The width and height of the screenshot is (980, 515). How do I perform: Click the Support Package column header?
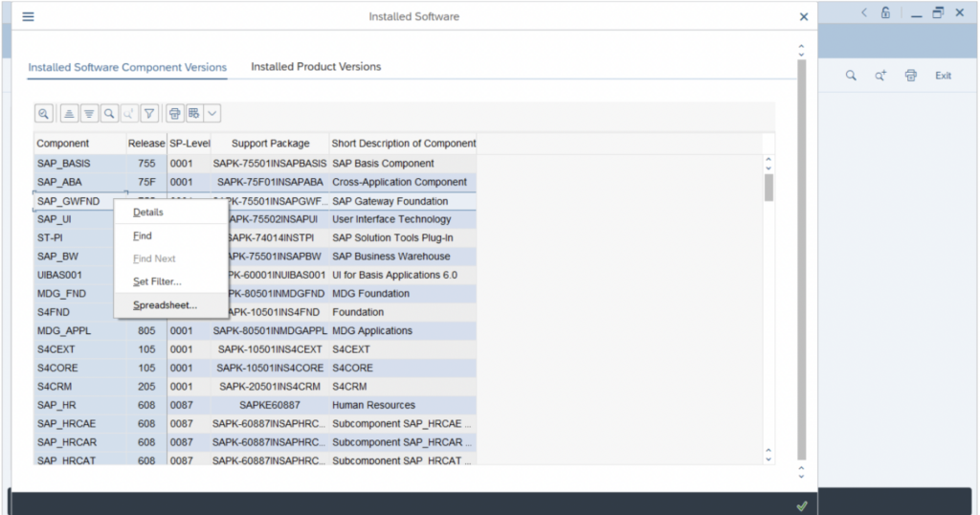point(271,144)
